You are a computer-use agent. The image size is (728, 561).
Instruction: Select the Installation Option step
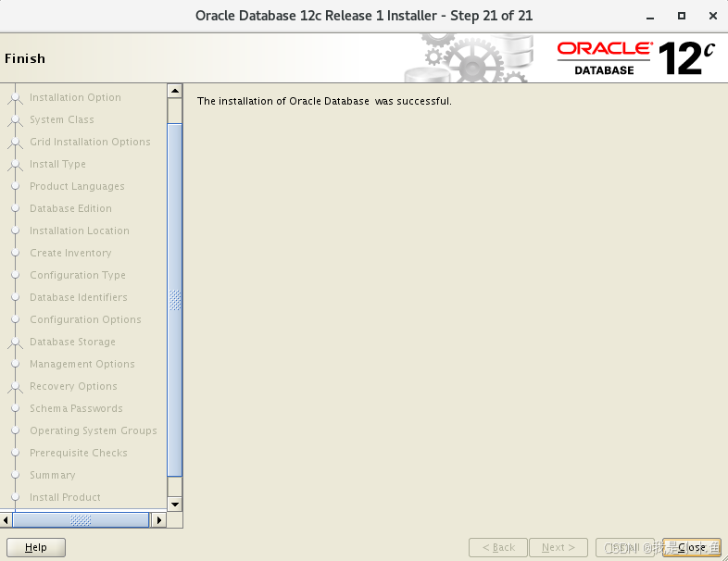(75, 97)
